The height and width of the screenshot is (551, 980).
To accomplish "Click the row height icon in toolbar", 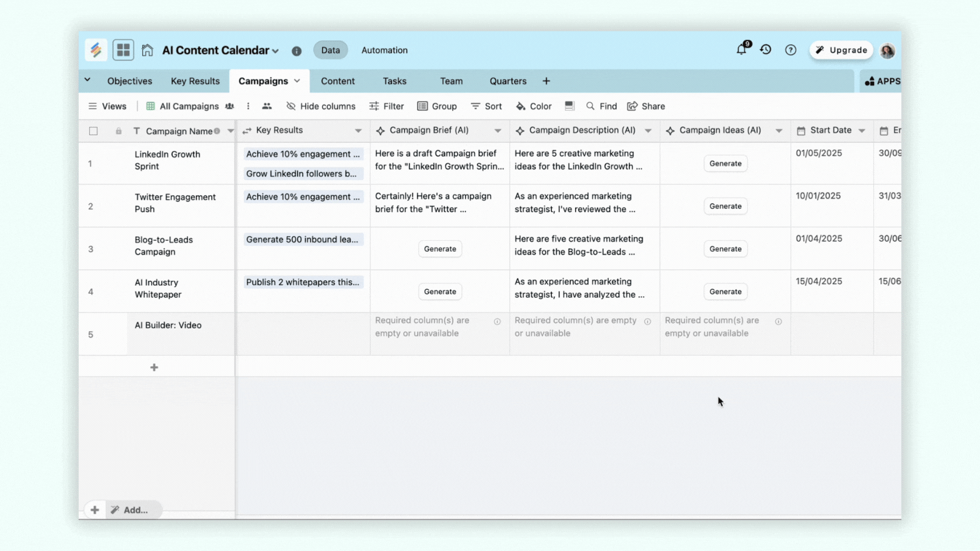I will click(x=569, y=106).
